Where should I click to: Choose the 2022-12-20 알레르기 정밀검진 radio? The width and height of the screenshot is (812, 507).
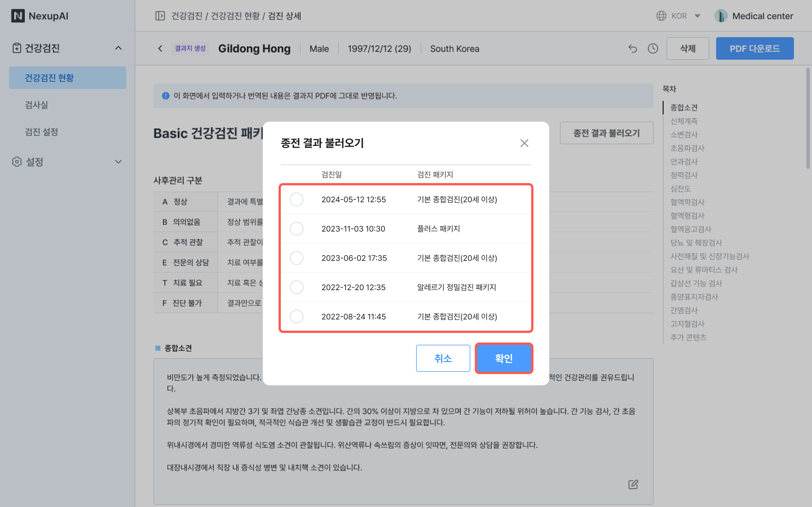(297, 287)
